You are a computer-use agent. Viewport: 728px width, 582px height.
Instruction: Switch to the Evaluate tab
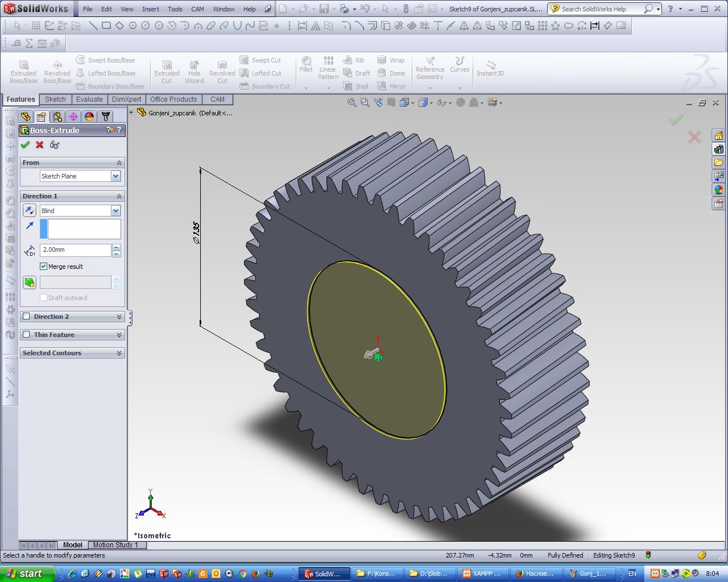pos(89,99)
